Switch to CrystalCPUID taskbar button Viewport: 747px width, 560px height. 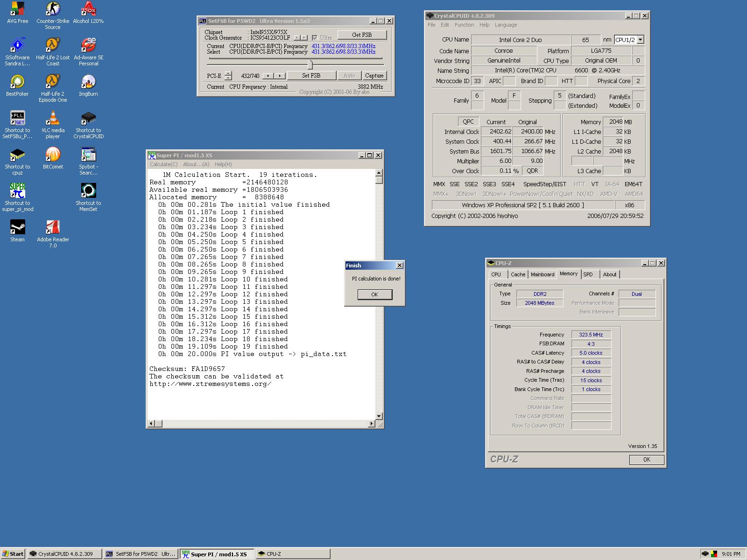[64, 554]
